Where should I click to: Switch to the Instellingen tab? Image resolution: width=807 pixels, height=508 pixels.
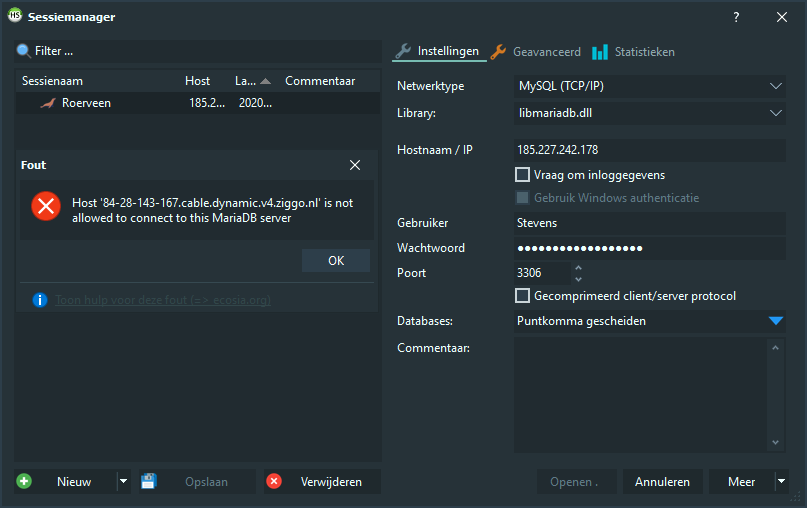438,51
